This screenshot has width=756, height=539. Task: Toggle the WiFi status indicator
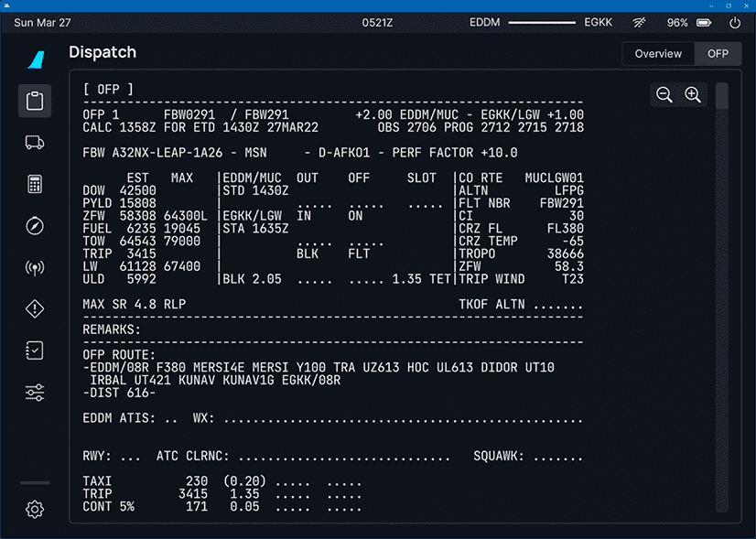pos(639,22)
